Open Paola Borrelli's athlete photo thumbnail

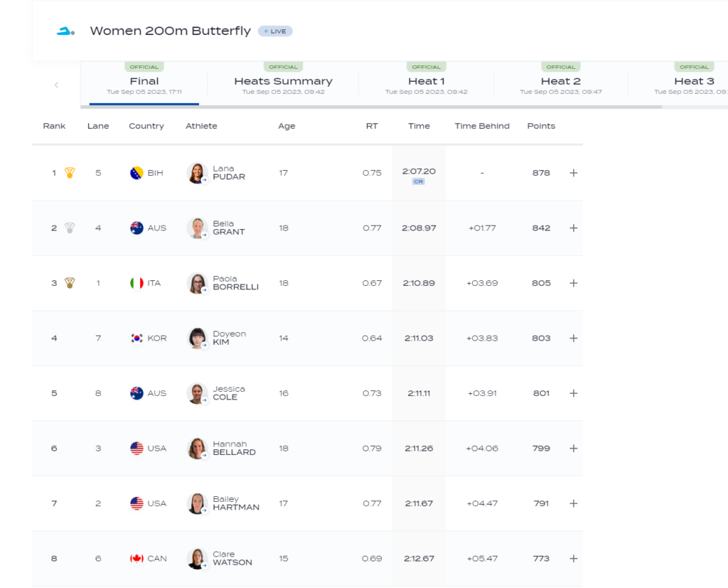[196, 283]
